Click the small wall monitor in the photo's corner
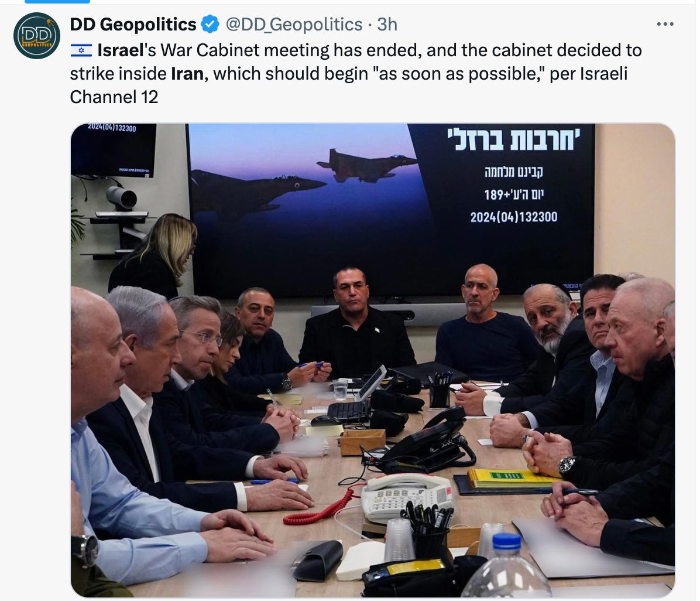The width and height of the screenshot is (700, 601). 114,150
